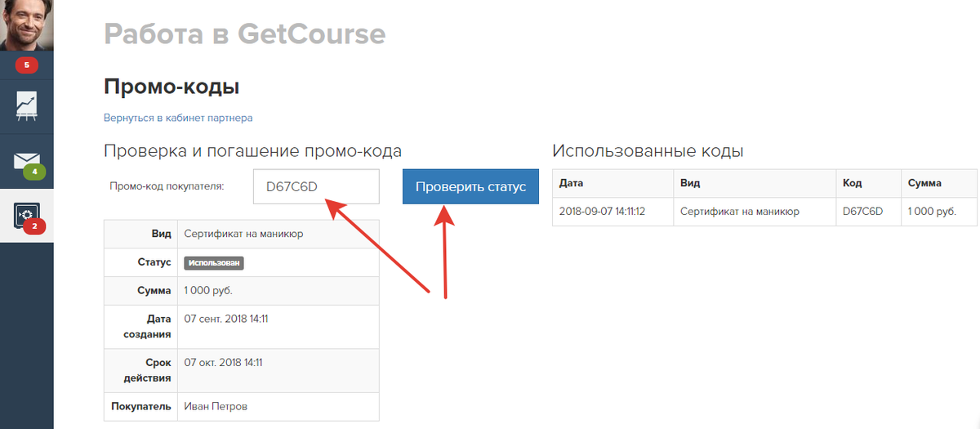This screenshot has height=429, width=980.
Task: Click the 'Использован' status badge
Action: point(215,263)
